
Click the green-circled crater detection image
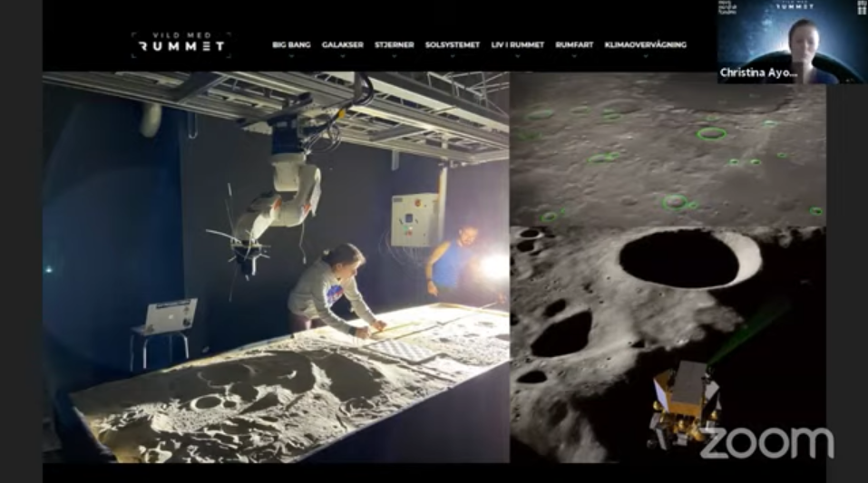coord(667,149)
